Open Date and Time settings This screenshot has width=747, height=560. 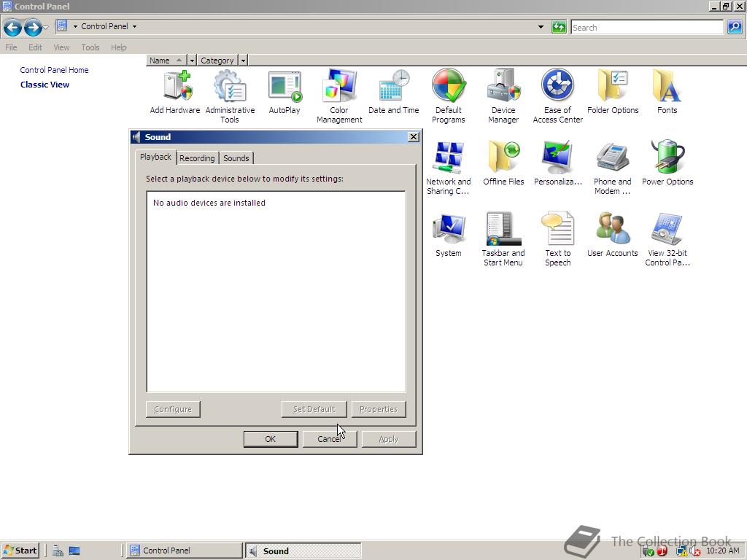pos(393,92)
